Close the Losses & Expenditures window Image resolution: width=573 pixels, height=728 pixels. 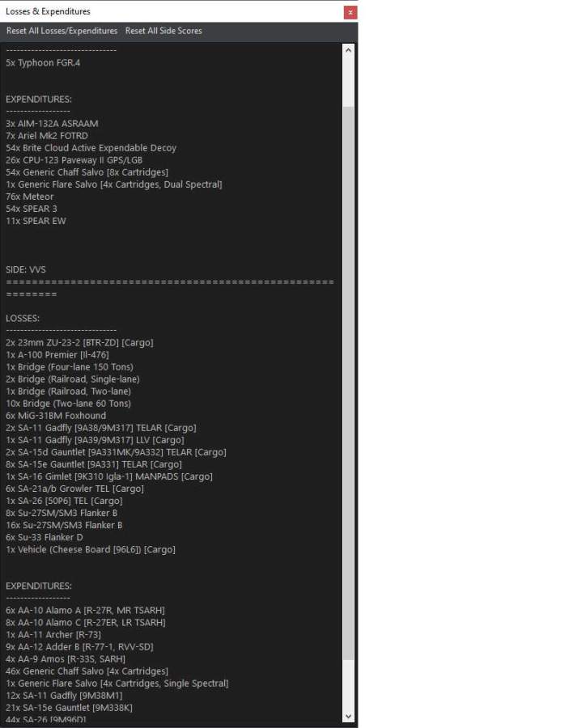pos(350,12)
